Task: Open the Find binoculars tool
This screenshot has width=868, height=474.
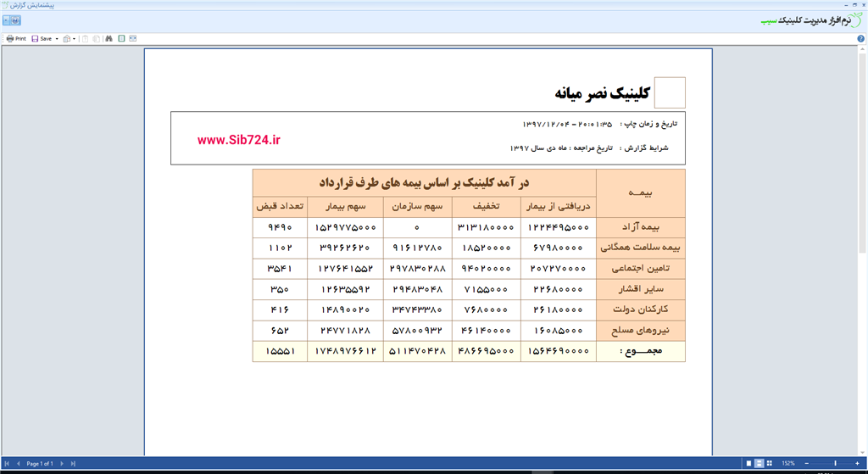Action: (x=108, y=38)
